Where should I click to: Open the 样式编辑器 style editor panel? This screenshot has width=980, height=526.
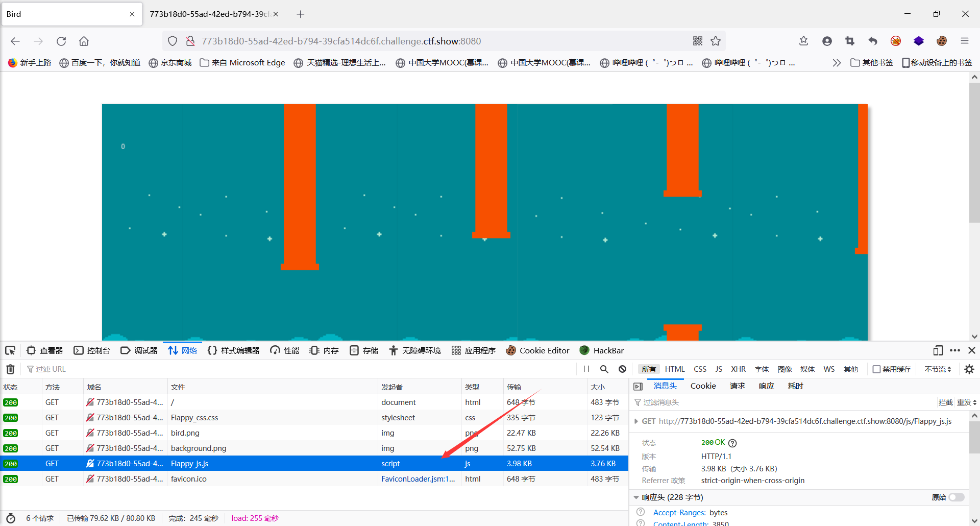pos(234,351)
